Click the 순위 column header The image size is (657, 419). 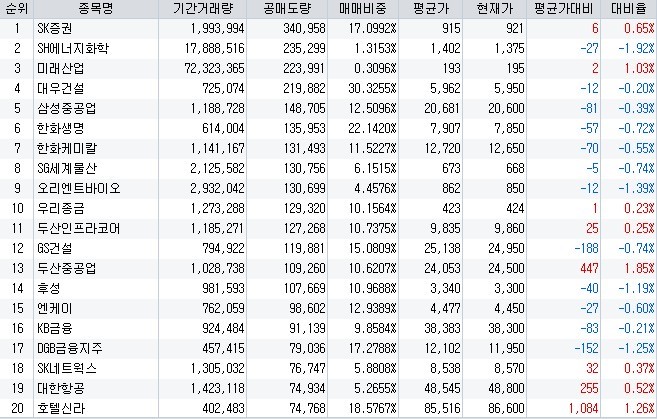coord(17,8)
